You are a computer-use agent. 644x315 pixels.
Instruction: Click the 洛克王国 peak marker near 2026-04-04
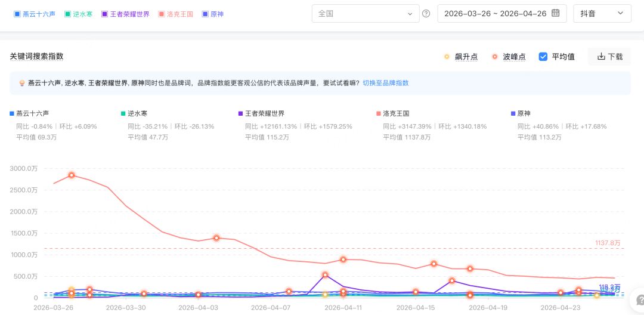[x=216, y=238]
